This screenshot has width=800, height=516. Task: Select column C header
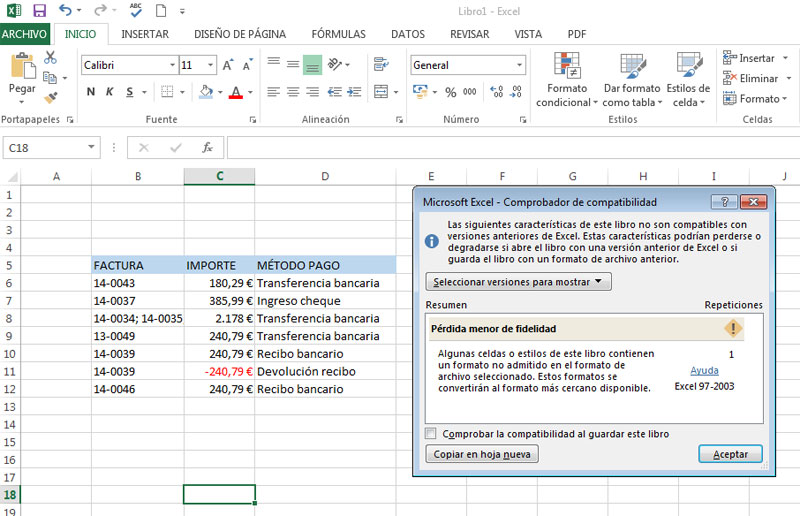click(219, 176)
